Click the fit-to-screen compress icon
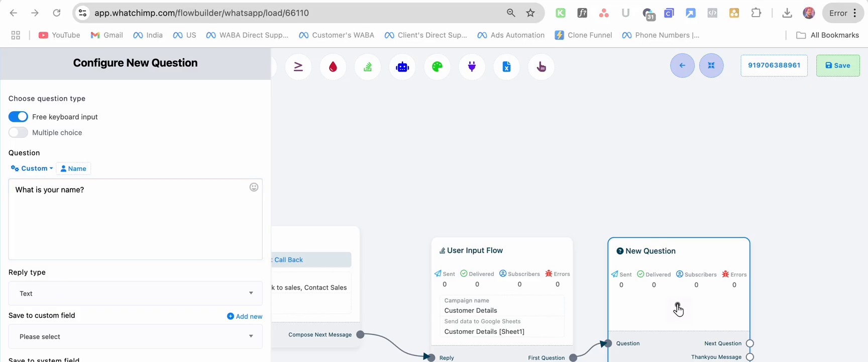The image size is (868, 362). 711,65
